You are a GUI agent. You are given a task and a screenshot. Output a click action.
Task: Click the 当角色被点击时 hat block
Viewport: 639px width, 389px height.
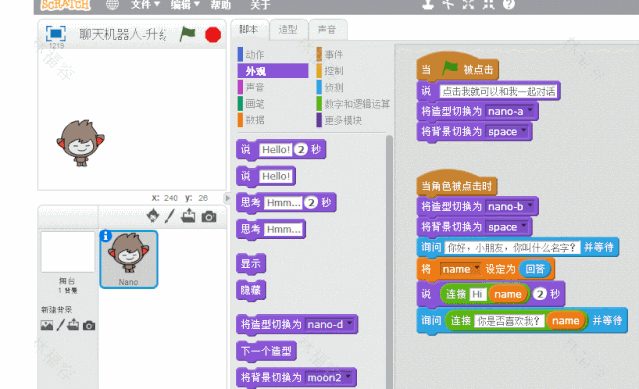[456, 184]
